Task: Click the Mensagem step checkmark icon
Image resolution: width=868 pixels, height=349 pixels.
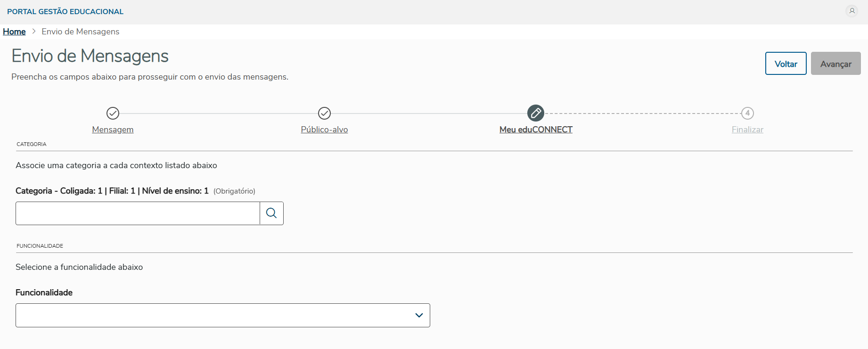Action: point(113,113)
